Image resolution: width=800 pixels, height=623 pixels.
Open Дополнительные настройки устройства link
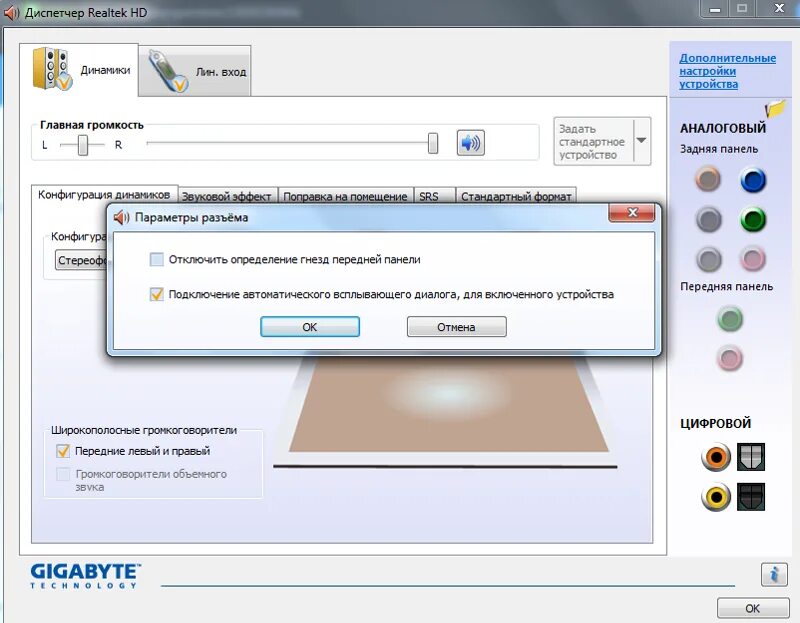point(728,71)
